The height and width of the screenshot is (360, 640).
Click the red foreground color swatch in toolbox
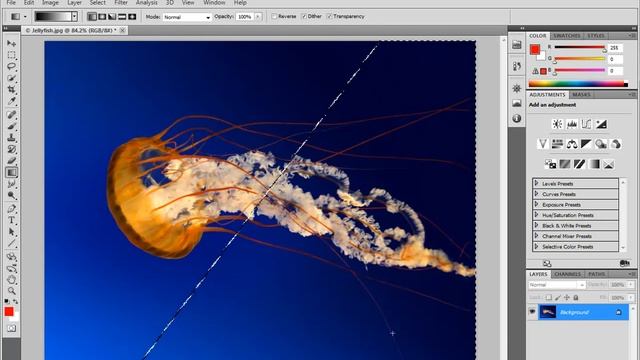pyautogui.click(x=9, y=311)
